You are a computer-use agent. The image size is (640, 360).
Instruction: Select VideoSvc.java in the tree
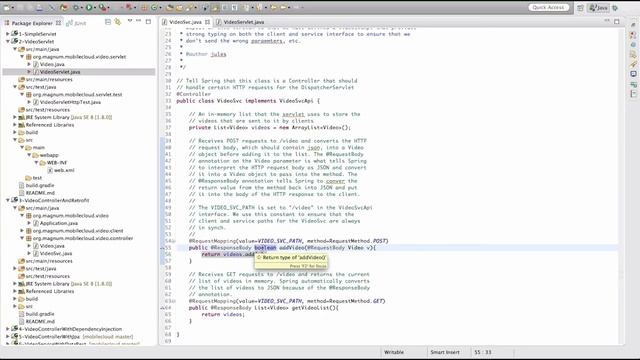56,253
